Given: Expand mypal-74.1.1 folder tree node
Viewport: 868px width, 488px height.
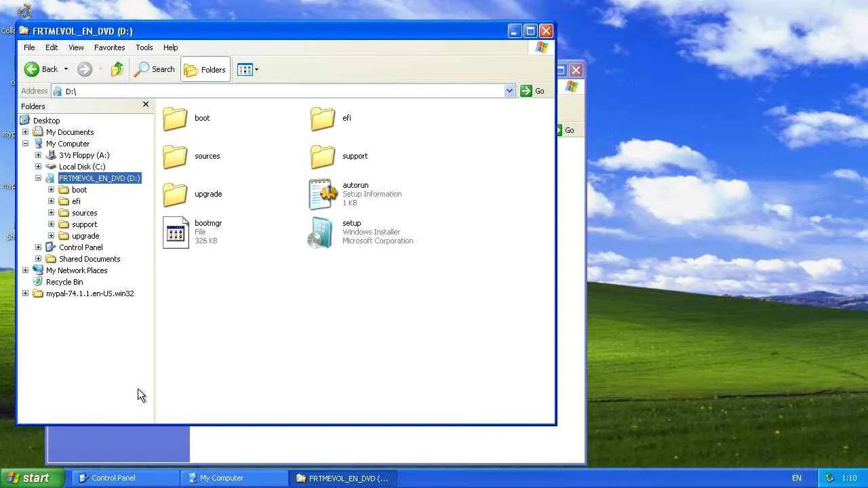Looking at the screenshot, I should (25, 293).
